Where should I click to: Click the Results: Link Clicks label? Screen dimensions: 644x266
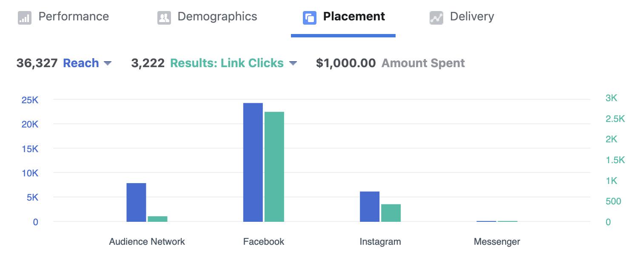point(227,63)
